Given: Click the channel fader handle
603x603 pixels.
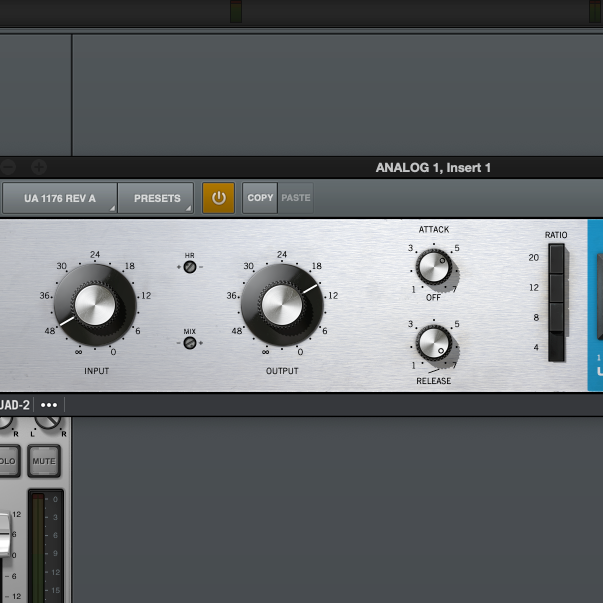Looking at the screenshot, I should [5, 535].
